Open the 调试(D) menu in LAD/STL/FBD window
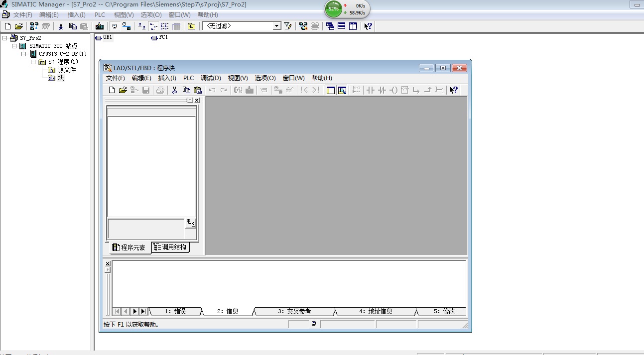The width and height of the screenshot is (644, 355). (211, 78)
